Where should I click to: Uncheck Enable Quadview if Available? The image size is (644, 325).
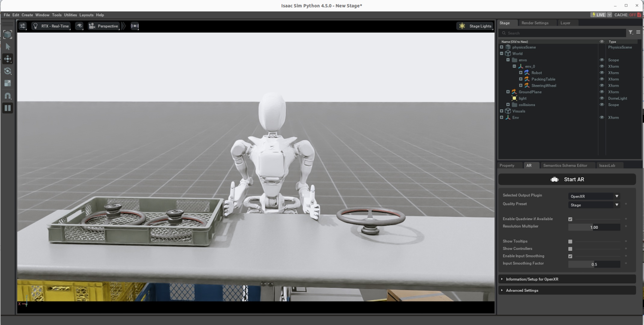coord(570,219)
